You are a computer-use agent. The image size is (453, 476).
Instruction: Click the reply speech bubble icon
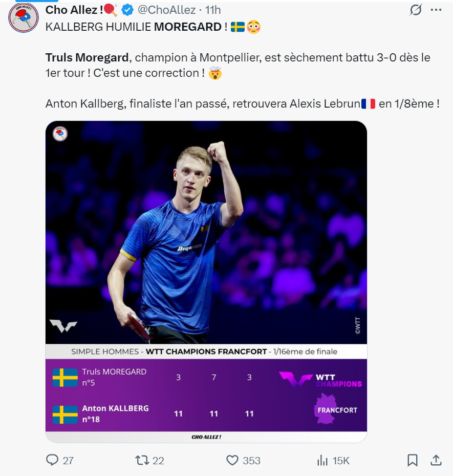[52, 460]
